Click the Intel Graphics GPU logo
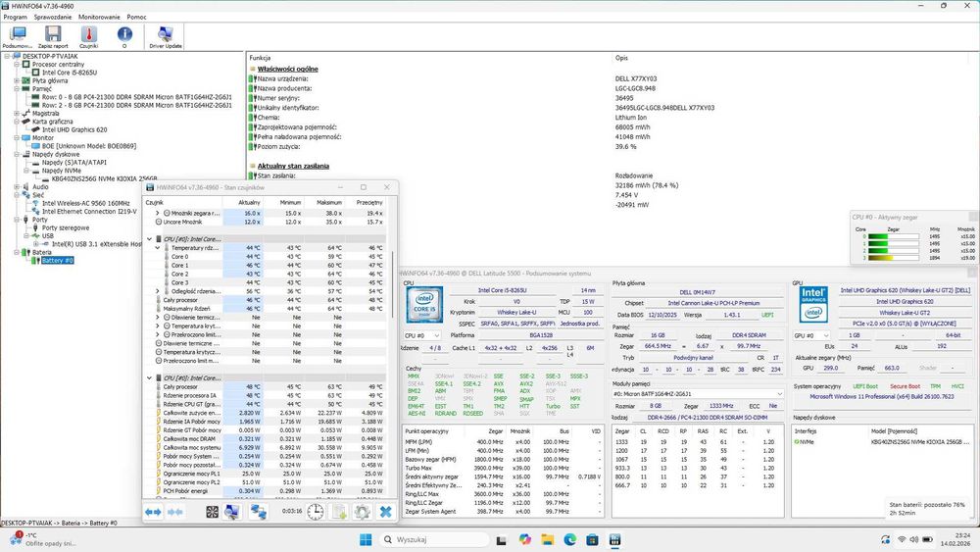 813,305
